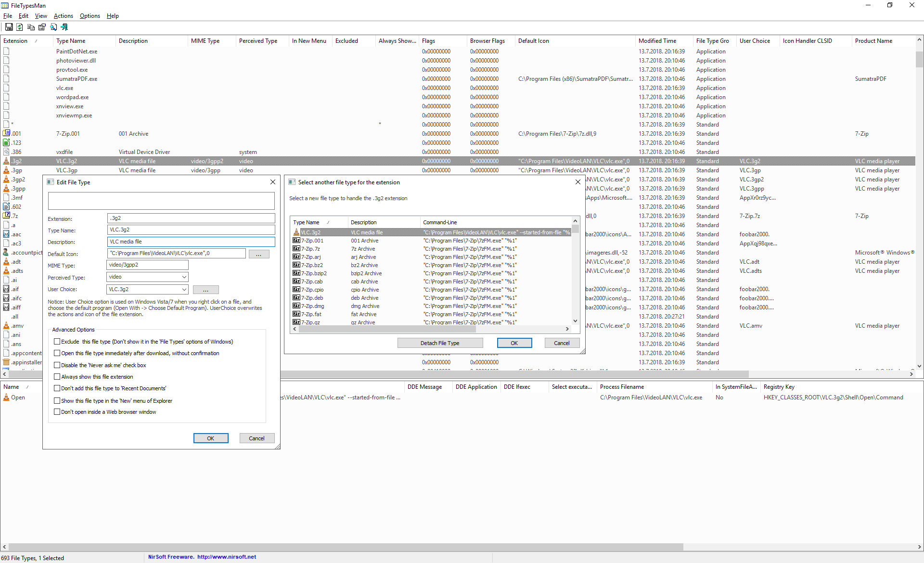
Task: Click the icon of the .123 extension row
Action: pos(6,143)
